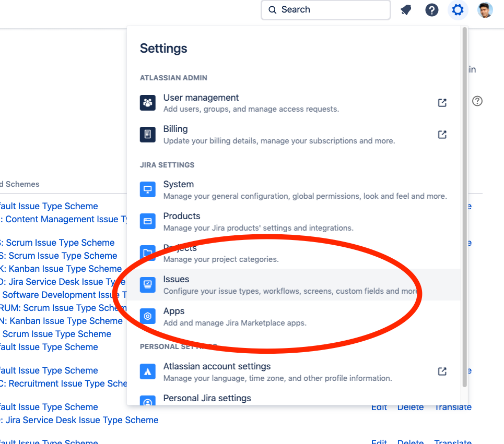
Task: Open Billing settings entry
Action: [x=294, y=134]
